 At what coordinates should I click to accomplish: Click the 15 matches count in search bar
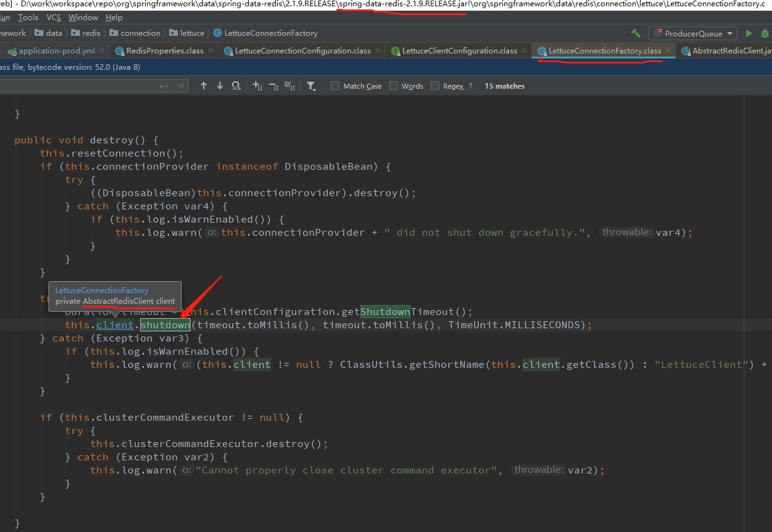[x=504, y=86]
